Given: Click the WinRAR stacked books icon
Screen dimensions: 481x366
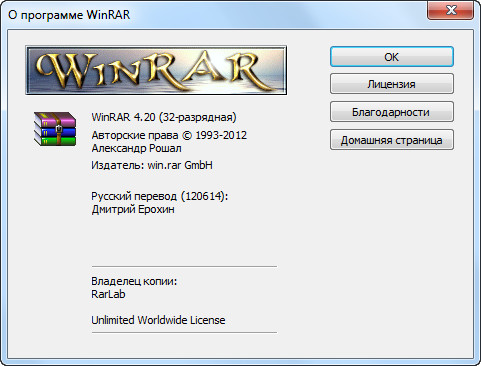Looking at the screenshot, I should pyautogui.click(x=55, y=129).
